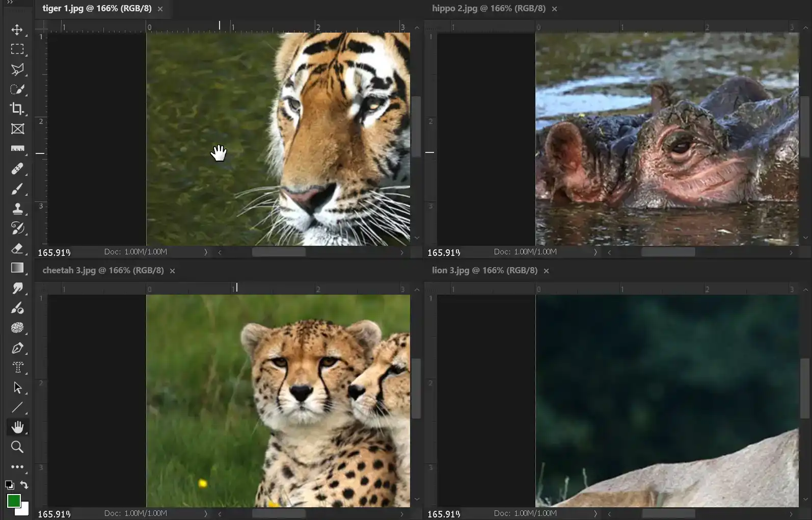Open status bar arrow menu in tiger 1.jpg
Image resolution: width=812 pixels, height=520 pixels.
click(206, 252)
